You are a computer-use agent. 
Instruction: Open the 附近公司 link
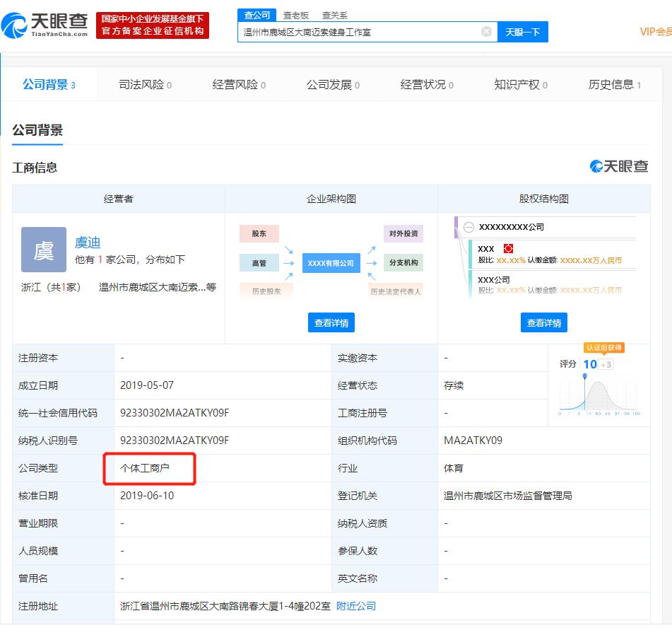coord(356,606)
